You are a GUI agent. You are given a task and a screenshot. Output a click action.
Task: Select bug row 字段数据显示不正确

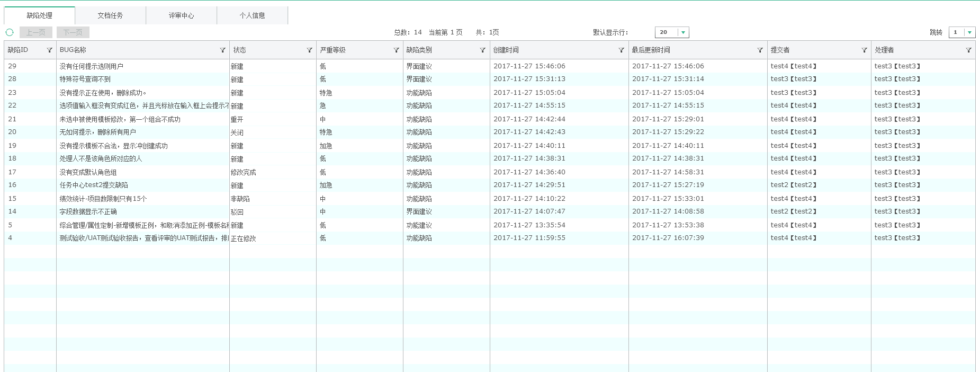[x=88, y=211]
